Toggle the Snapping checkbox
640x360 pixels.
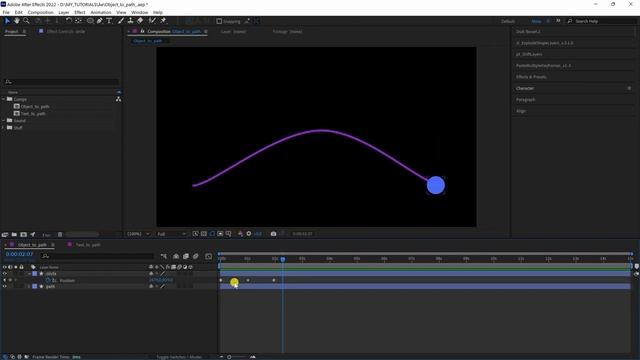coord(219,21)
